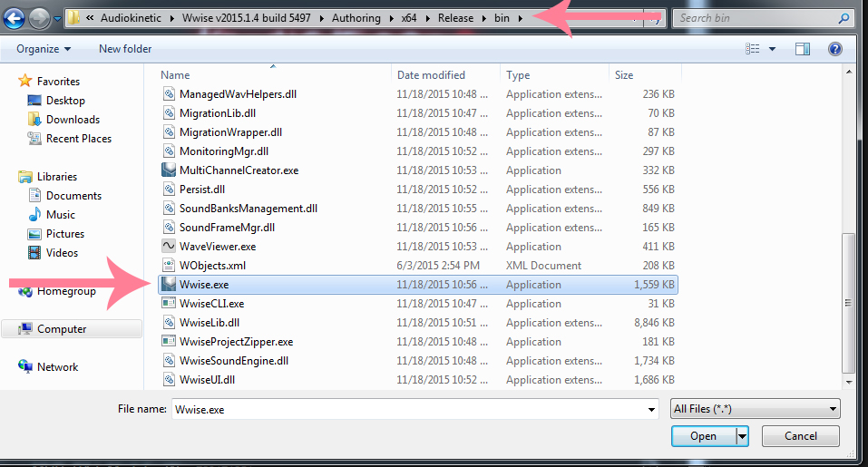Image resolution: width=868 pixels, height=467 pixels.
Task: Select the WwiseSoundEngine.dll file icon
Action: point(169,360)
